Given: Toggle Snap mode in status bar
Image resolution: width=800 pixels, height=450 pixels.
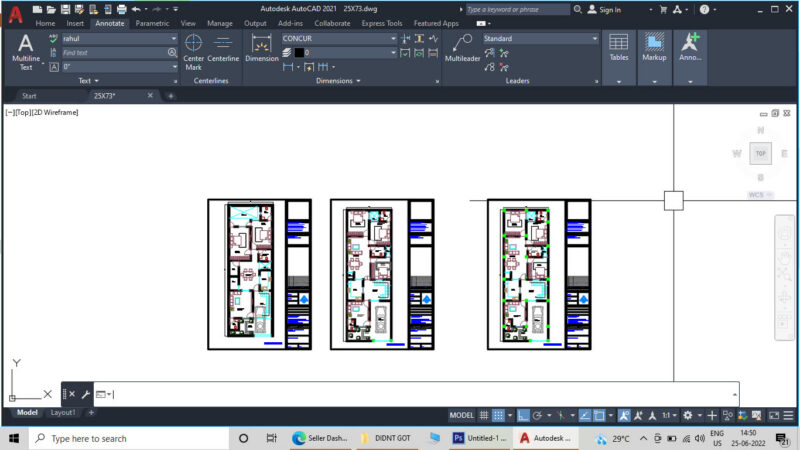Looking at the screenshot, I should point(498,415).
